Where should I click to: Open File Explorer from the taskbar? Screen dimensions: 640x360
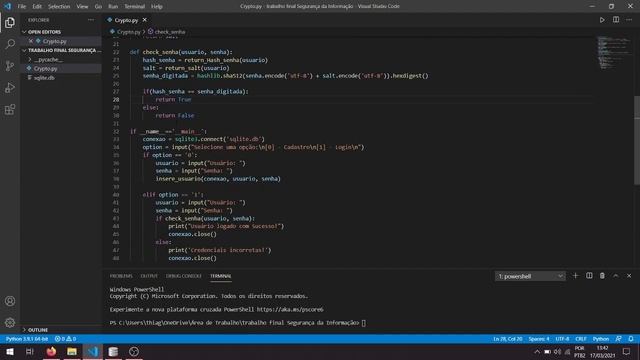(72, 351)
